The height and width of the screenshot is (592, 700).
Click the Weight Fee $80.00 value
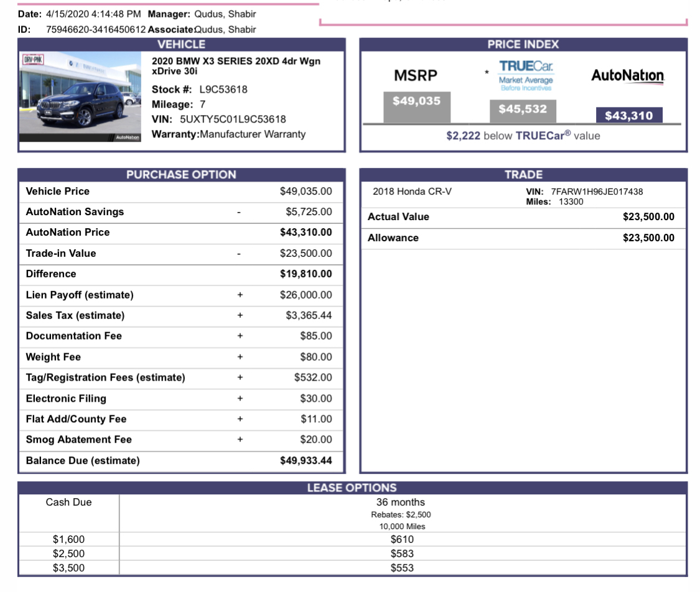tap(315, 357)
